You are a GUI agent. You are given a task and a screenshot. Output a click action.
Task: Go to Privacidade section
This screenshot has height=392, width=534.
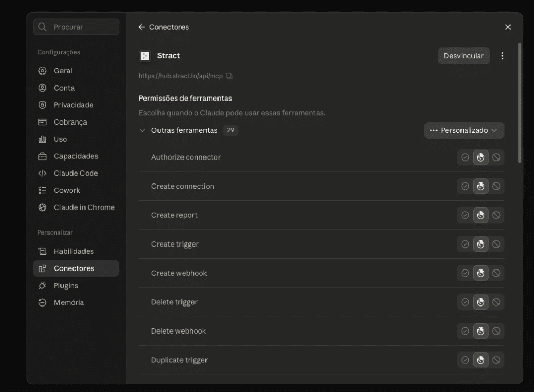click(x=76, y=105)
